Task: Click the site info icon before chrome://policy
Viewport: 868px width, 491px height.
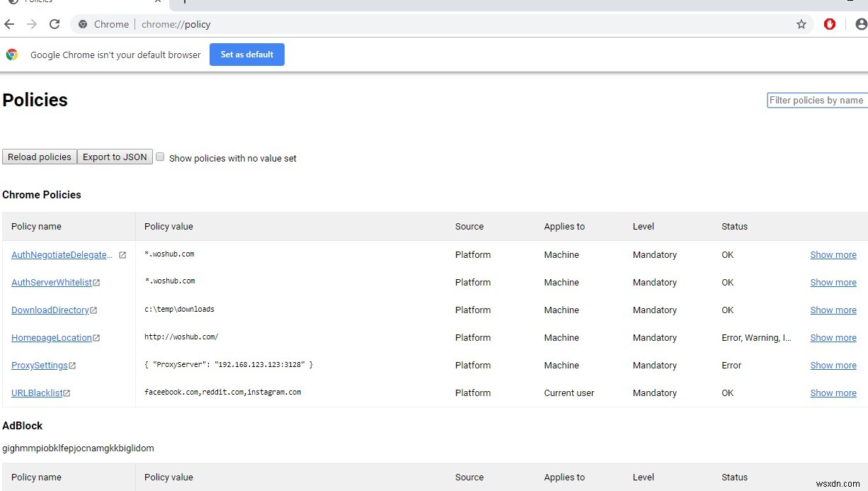Action: [84, 24]
